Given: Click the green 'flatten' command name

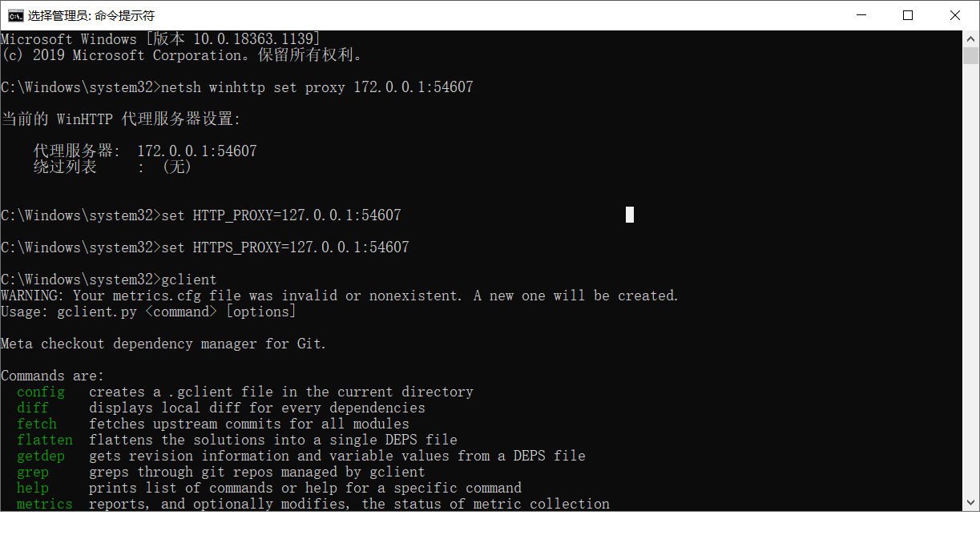Looking at the screenshot, I should point(45,440).
